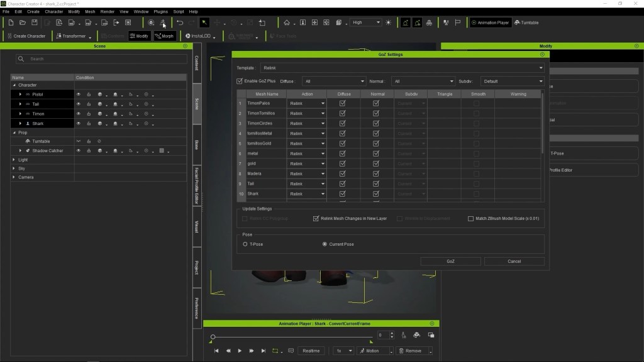Open the Subdiv Default dropdown

(513, 81)
